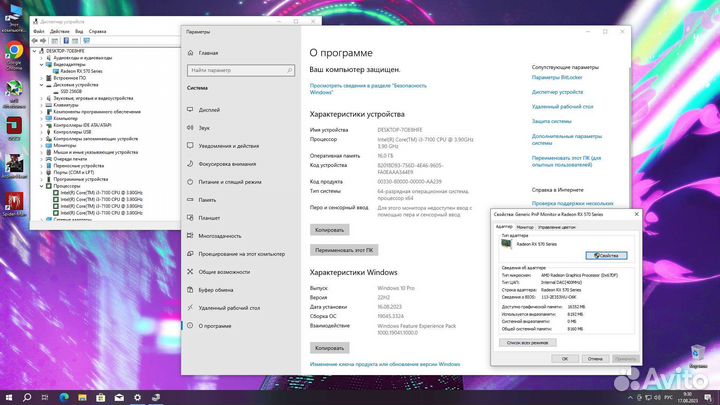
Task: Switch to Управление цветом tab
Action: (557, 227)
